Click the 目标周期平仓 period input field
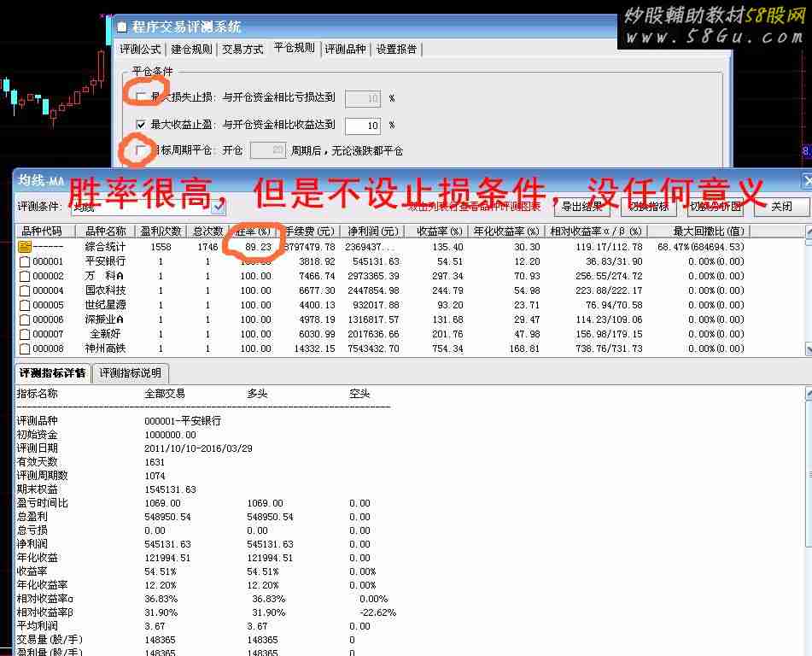 (268, 150)
